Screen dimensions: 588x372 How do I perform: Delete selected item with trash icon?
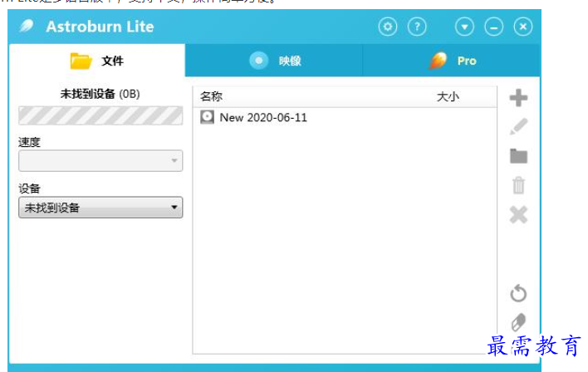tap(518, 185)
